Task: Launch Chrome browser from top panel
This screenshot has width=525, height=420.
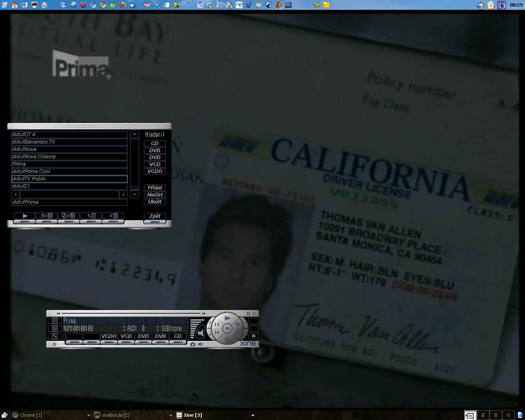Action: pyautogui.click(x=103, y=5)
